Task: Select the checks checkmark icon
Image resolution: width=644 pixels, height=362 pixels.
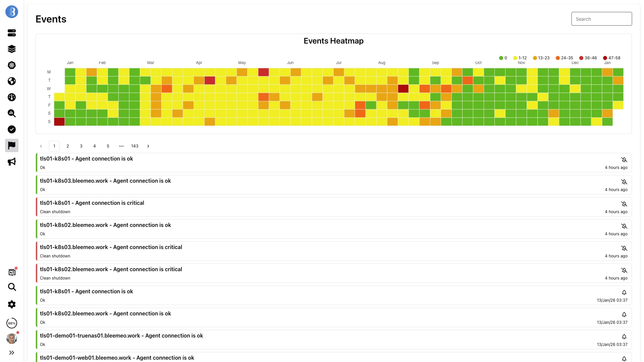Action: pos(12,129)
